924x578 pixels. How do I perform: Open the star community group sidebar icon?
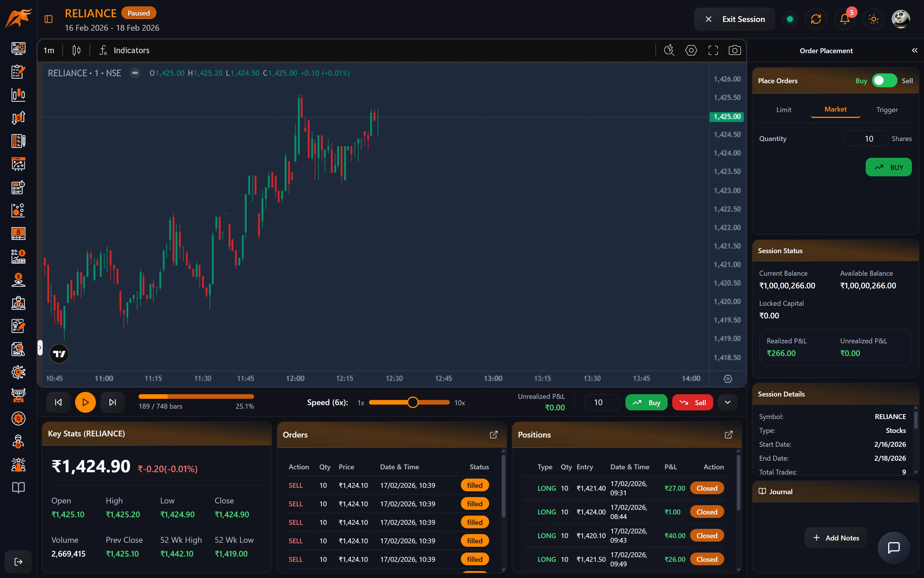18,465
